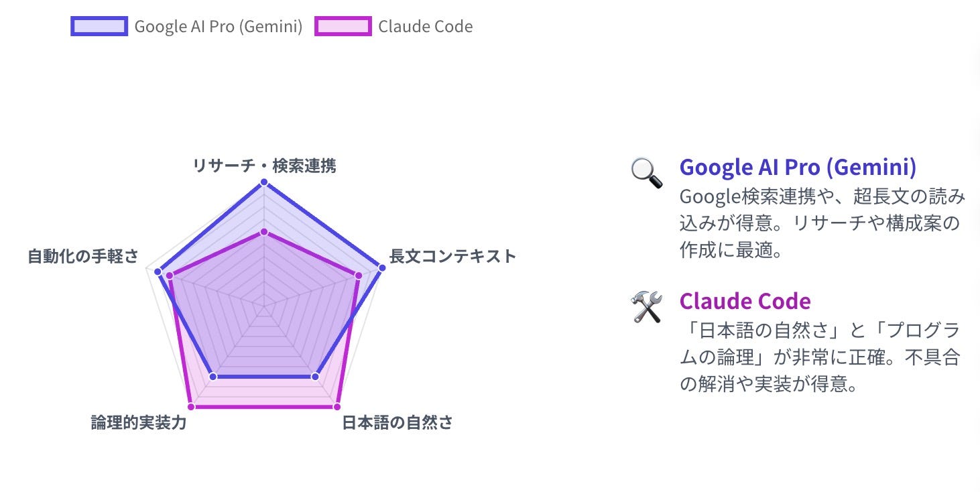
Task: Select the Claude Code point at 日本語の自然さ
Action: click(337, 407)
